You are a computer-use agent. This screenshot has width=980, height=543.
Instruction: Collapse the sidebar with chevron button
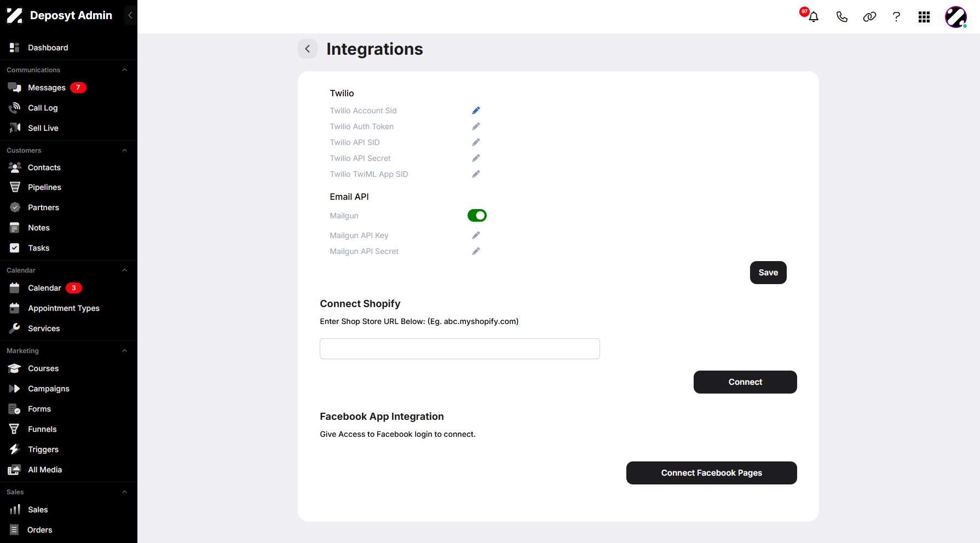(x=130, y=15)
